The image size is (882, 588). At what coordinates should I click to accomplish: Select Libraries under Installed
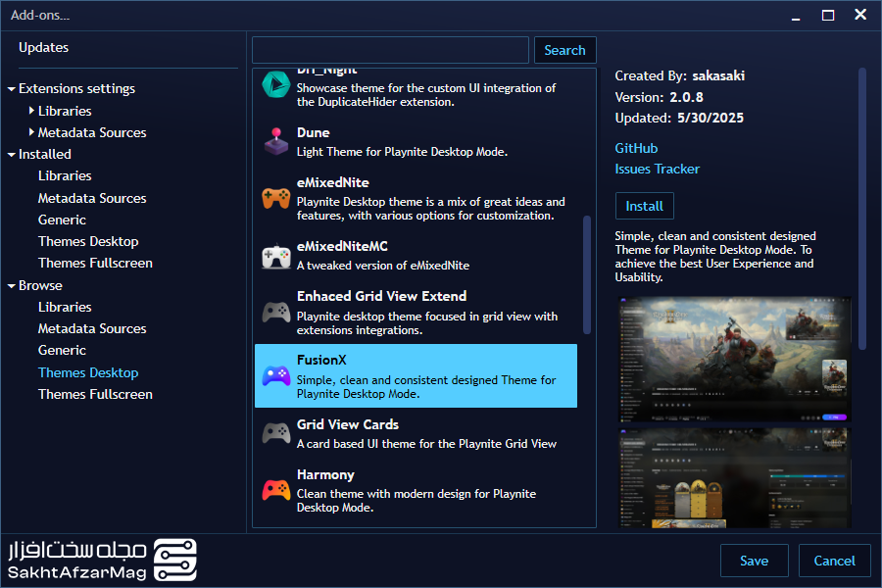click(x=65, y=175)
